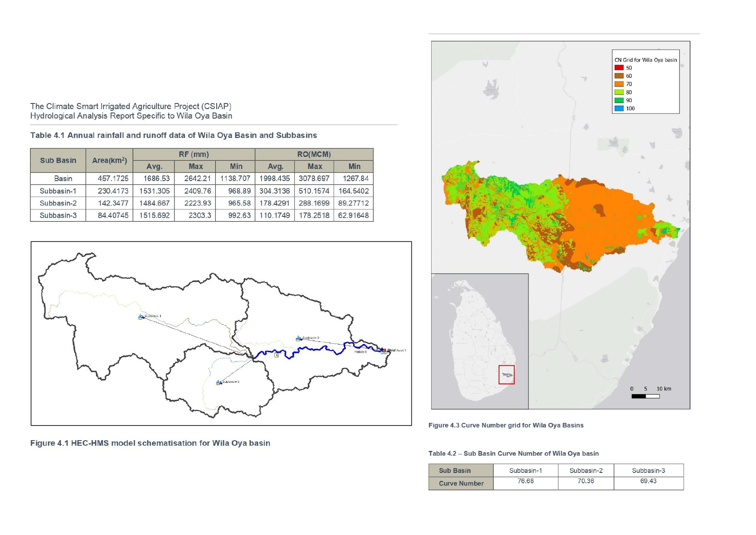Screen dimensions: 756x535
Task: Select the Subbasin-2 element icon
Action: click(x=299, y=338)
